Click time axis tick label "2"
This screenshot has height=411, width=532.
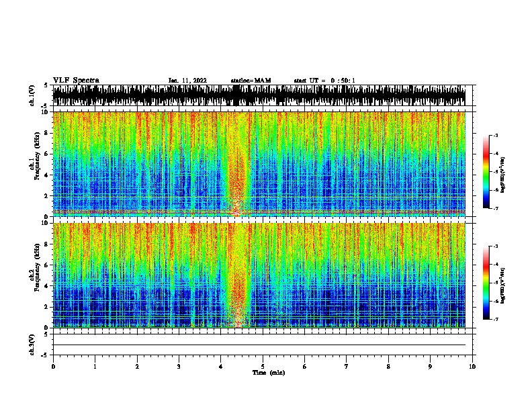[x=137, y=367]
